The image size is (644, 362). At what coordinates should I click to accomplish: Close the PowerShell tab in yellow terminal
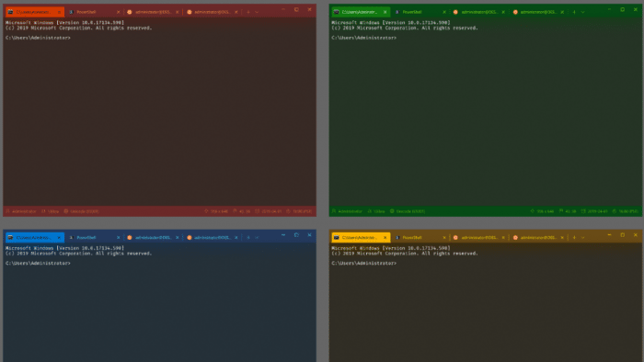(x=444, y=237)
